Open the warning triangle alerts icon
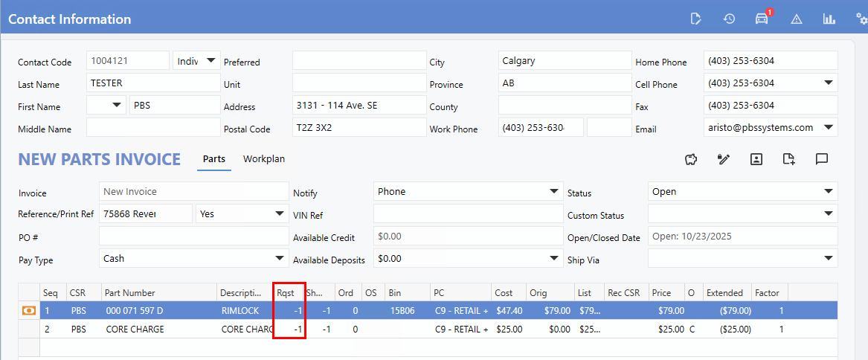The height and width of the screenshot is (360, 868). click(x=796, y=19)
